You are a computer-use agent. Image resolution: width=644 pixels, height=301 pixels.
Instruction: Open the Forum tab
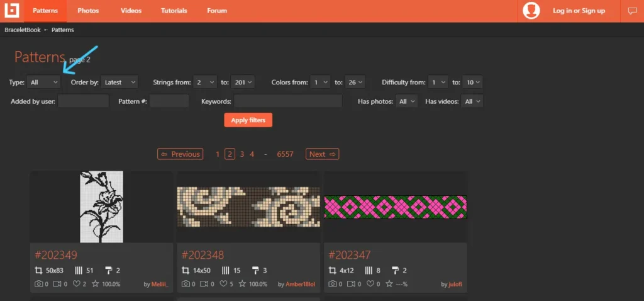(217, 11)
